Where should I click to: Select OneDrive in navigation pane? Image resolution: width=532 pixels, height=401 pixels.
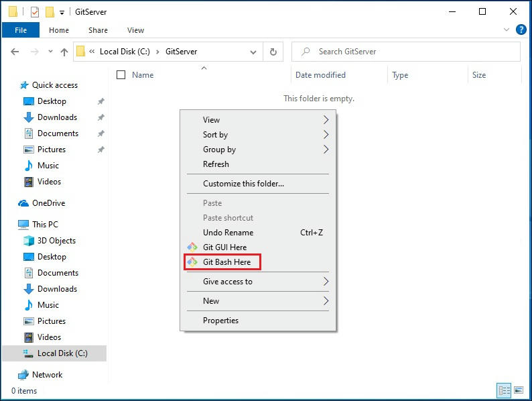[x=48, y=203]
